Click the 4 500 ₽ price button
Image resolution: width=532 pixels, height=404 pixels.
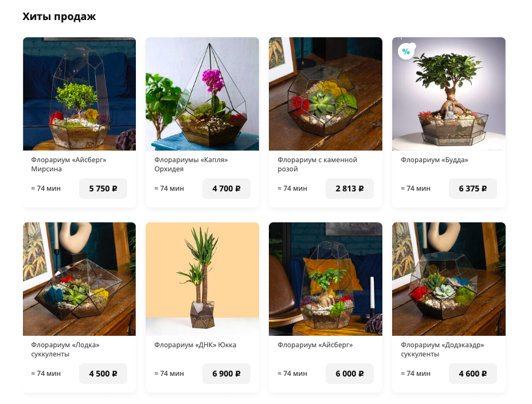pos(103,374)
